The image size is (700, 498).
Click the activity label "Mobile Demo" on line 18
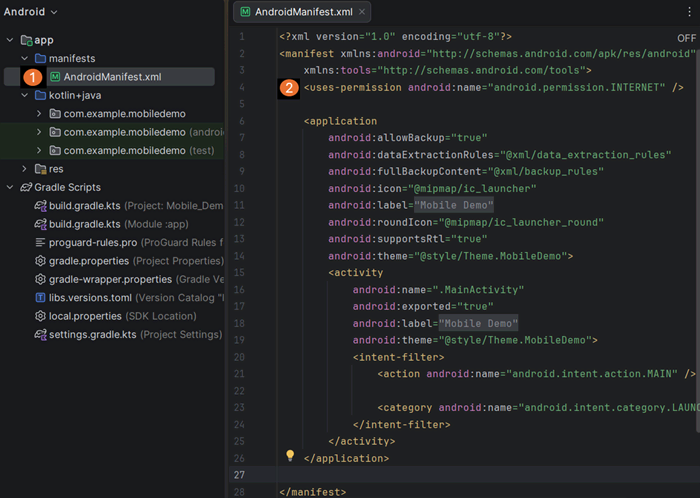click(x=478, y=324)
